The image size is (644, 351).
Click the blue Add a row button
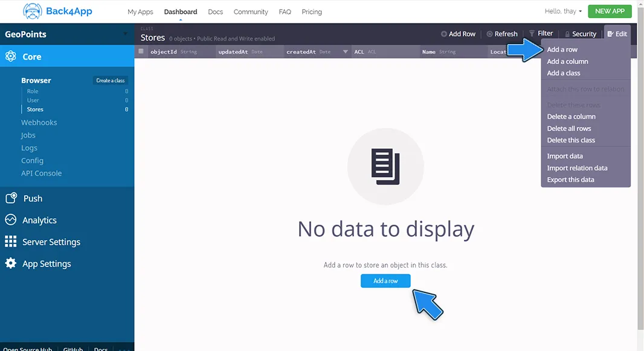click(x=385, y=281)
